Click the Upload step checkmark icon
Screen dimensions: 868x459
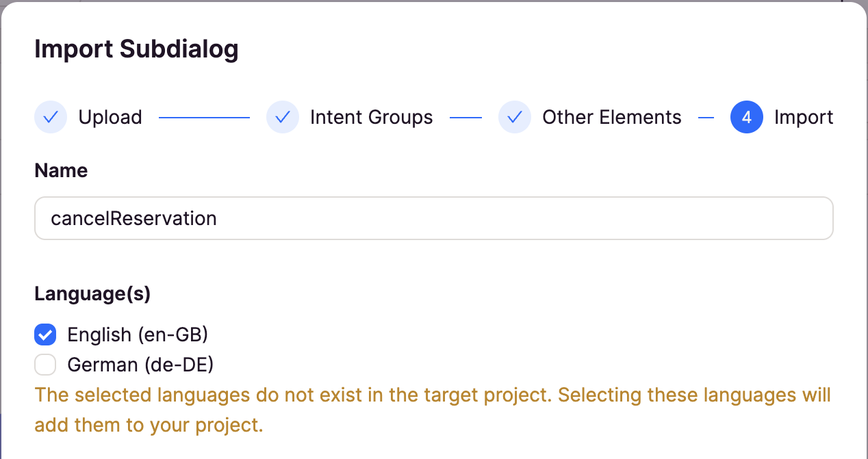pyautogui.click(x=51, y=117)
